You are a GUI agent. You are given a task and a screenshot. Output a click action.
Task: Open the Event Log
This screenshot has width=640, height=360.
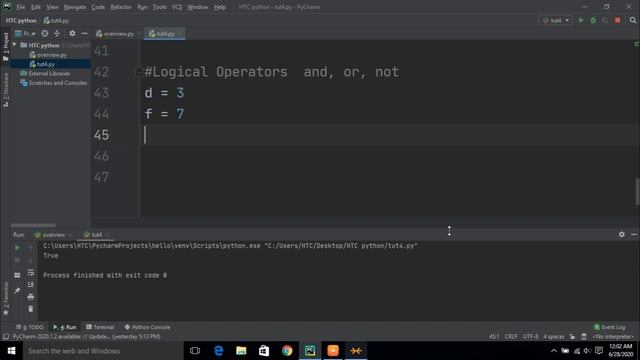609,327
